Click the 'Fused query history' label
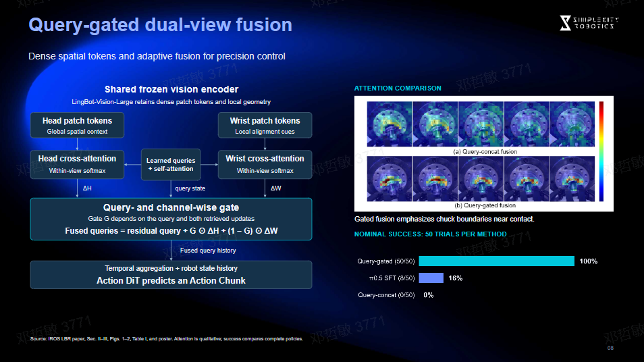This screenshot has height=362, width=644. 208,251
